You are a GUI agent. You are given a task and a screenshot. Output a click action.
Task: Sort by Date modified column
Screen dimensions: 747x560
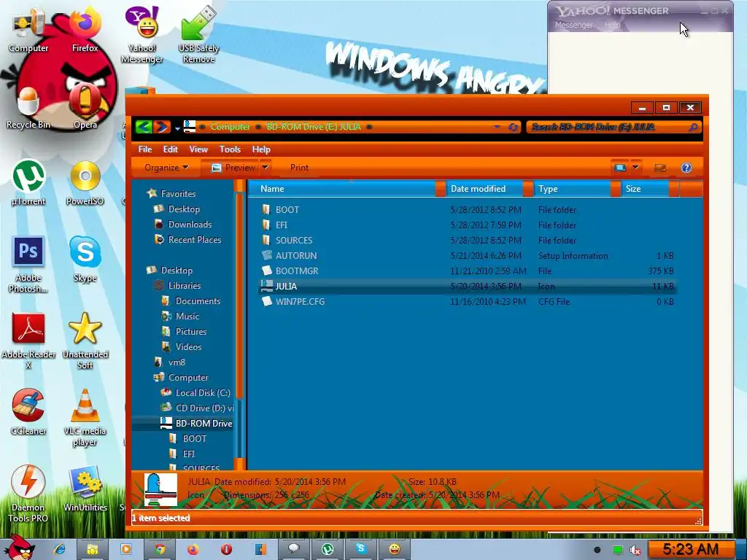pos(484,189)
